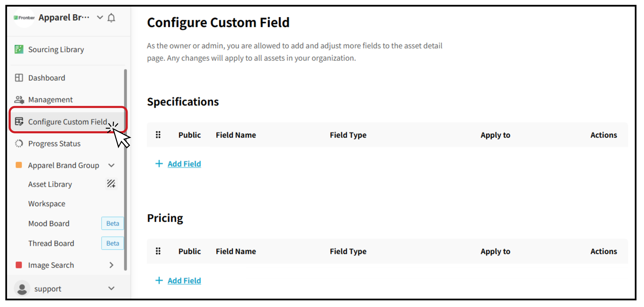The width and height of the screenshot is (644, 307).
Task: Click the orange Apparel Brand Group swatch
Action: tap(19, 165)
